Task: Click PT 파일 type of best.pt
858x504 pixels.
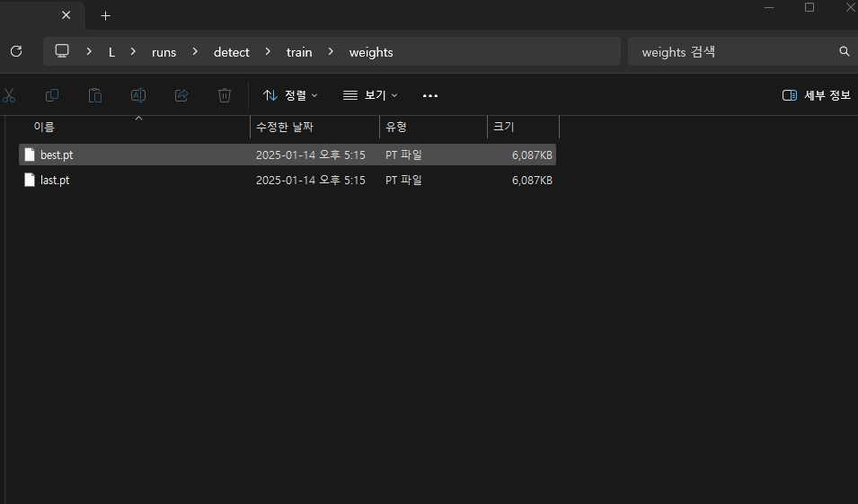Action: (x=403, y=155)
